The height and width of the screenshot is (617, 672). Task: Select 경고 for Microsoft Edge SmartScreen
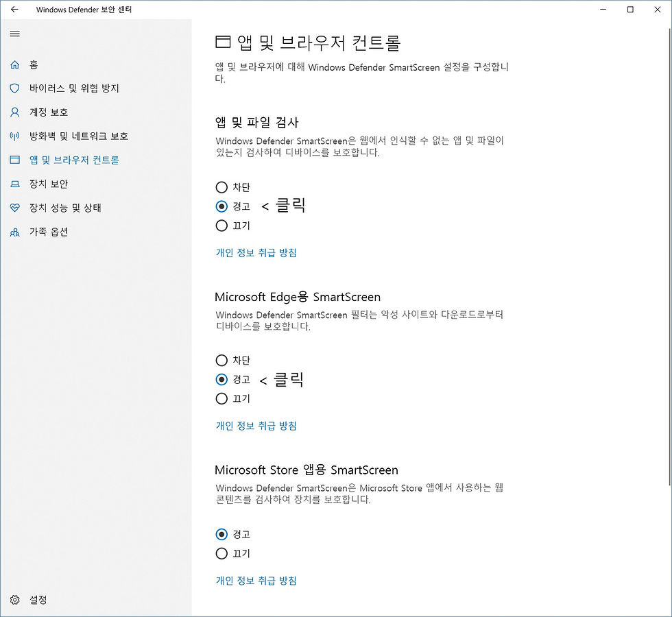pos(221,380)
